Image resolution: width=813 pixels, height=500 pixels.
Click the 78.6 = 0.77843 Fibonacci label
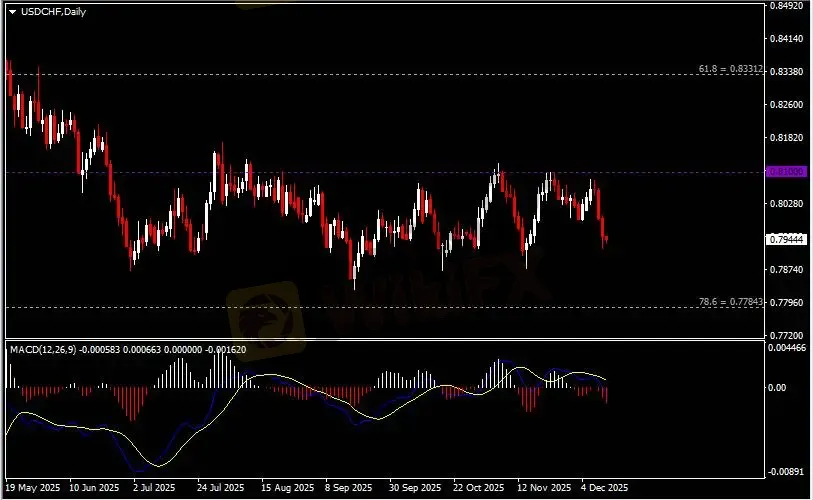coord(730,301)
